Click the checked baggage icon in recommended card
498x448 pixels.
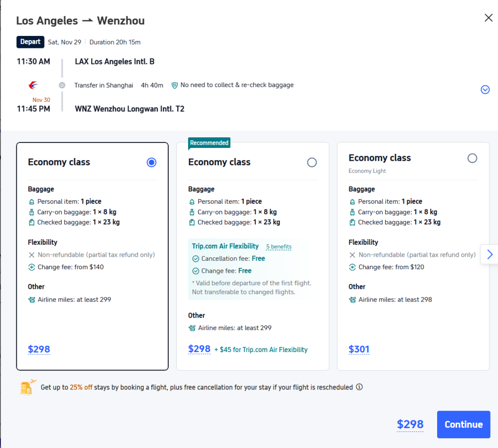coord(192,222)
